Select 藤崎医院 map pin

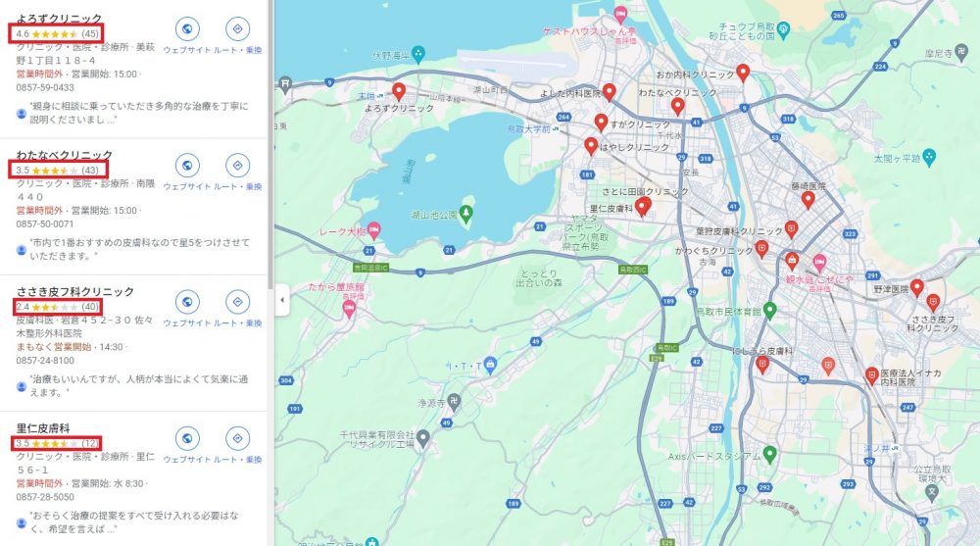coord(808,200)
